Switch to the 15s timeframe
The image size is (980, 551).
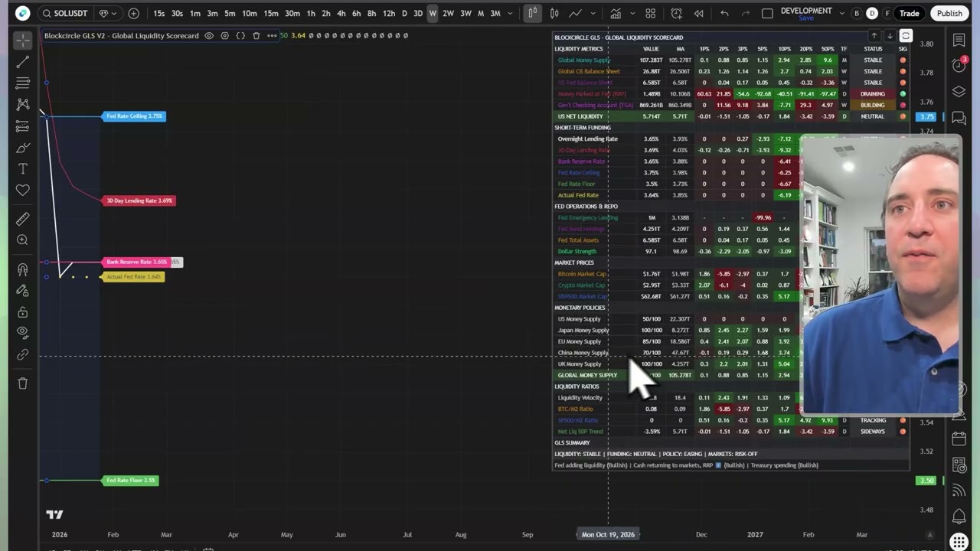pyautogui.click(x=158, y=13)
